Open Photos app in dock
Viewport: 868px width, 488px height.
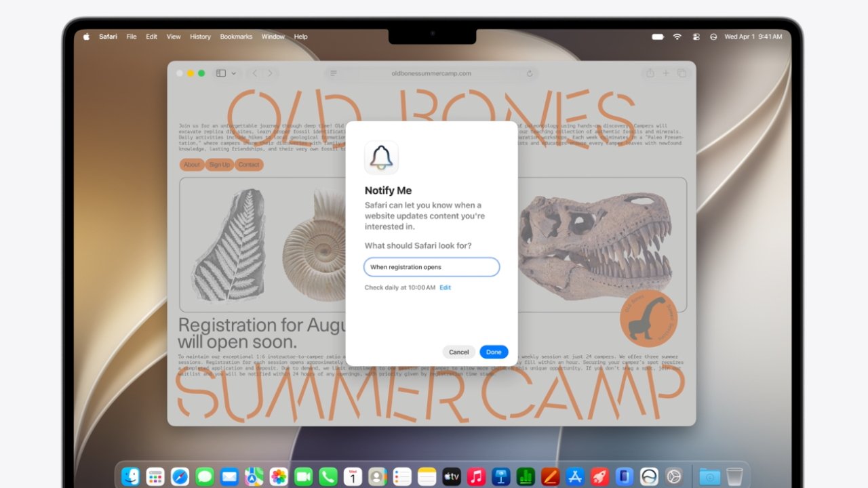[x=279, y=476]
